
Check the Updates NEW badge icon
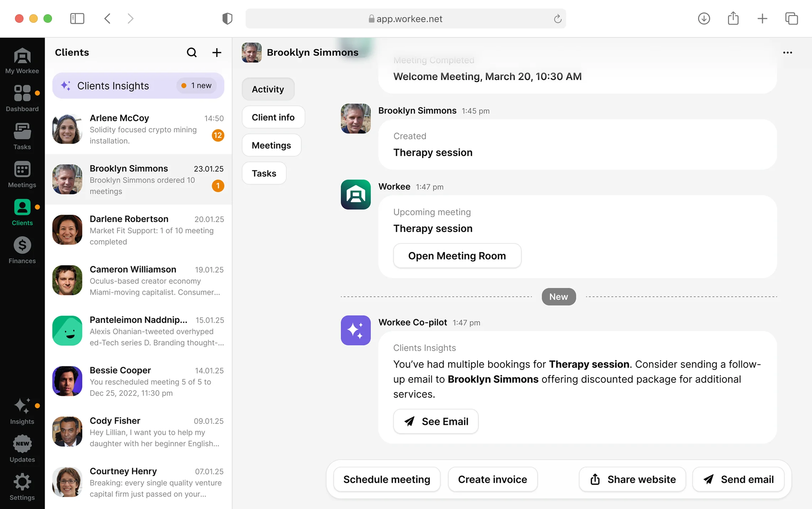click(22, 448)
